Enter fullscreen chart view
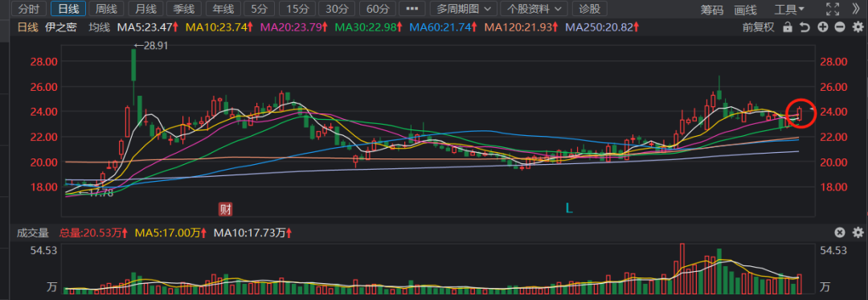Image resolution: width=868 pixels, height=300 pixels. [x=832, y=9]
